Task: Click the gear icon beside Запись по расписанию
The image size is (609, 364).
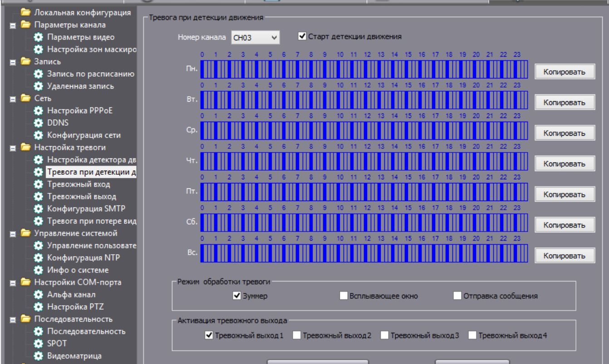Action: point(39,74)
